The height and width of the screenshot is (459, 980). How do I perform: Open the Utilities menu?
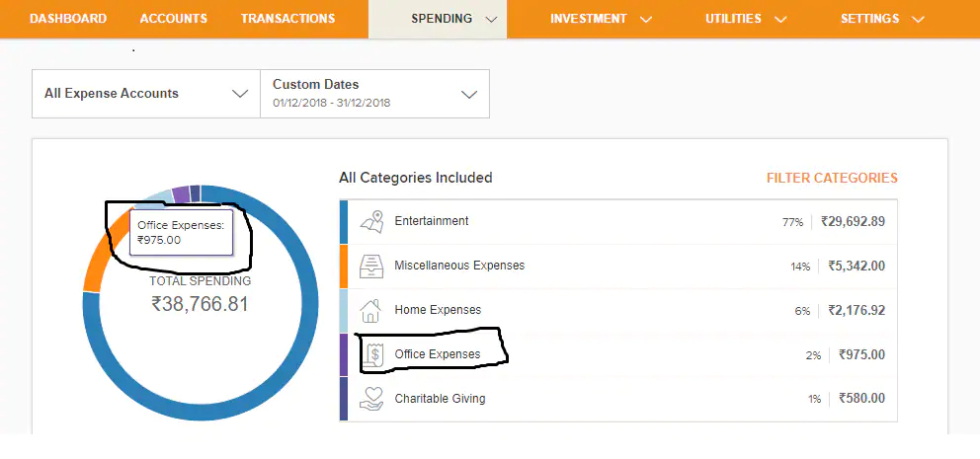[746, 19]
